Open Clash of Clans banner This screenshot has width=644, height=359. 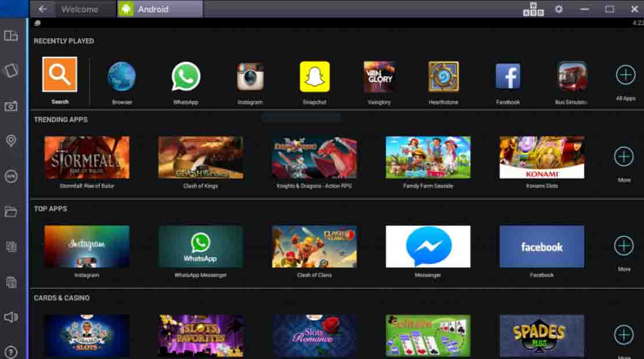click(x=314, y=247)
